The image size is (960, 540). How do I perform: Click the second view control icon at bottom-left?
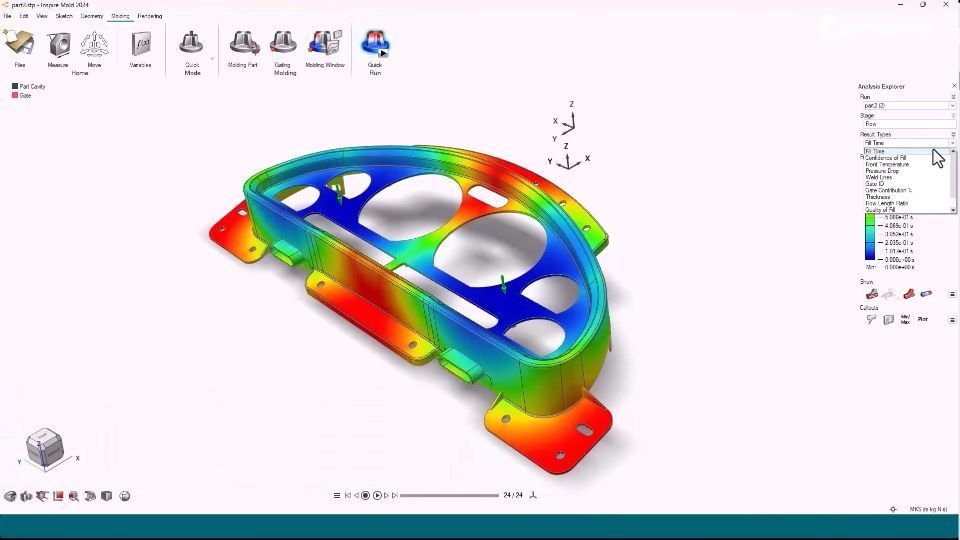pos(26,496)
